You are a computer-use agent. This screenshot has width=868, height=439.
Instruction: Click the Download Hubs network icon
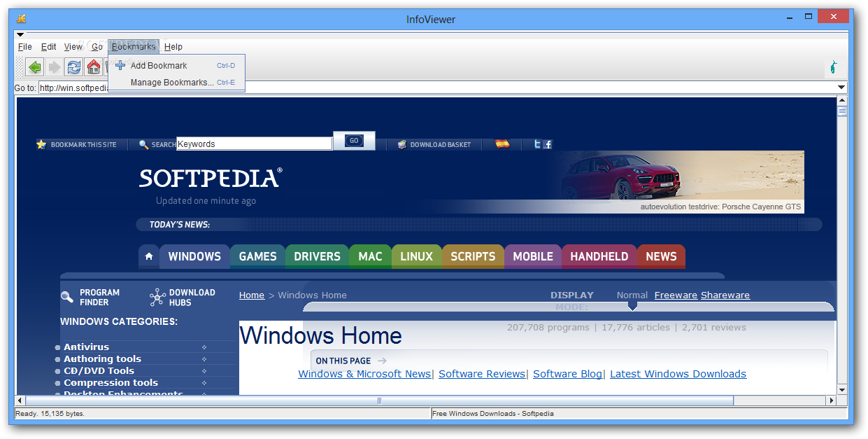coord(157,298)
